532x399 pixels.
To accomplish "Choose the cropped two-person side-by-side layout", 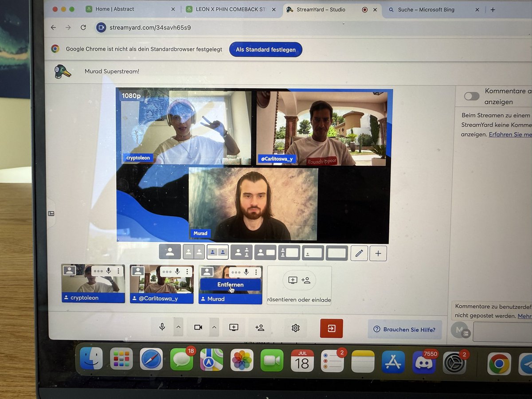I will coord(194,252).
